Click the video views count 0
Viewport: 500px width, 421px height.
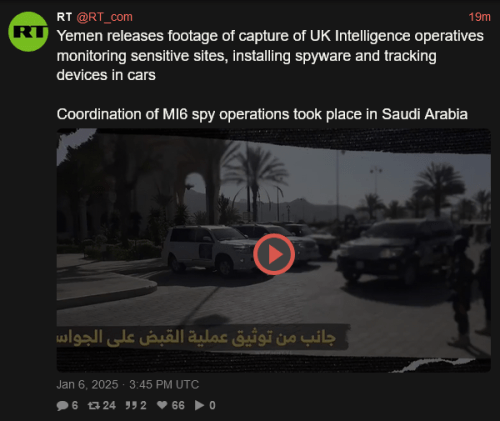click(212, 405)
